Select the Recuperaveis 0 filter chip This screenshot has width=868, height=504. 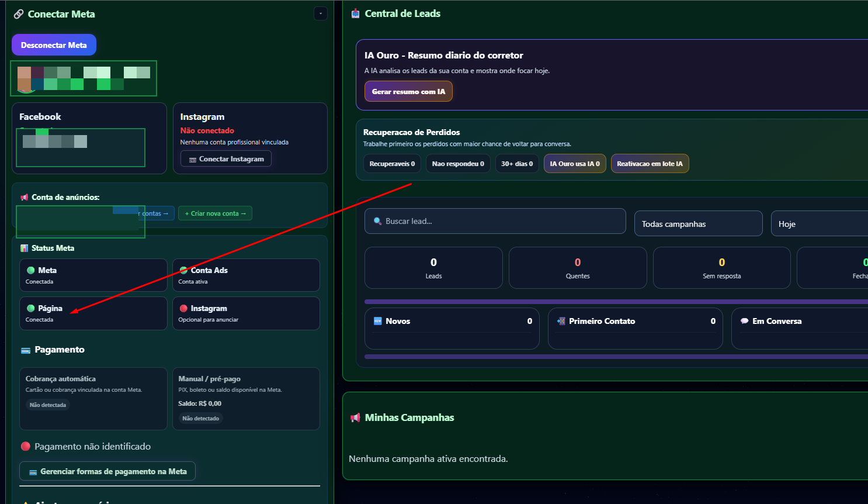click(x=392, y=164)
